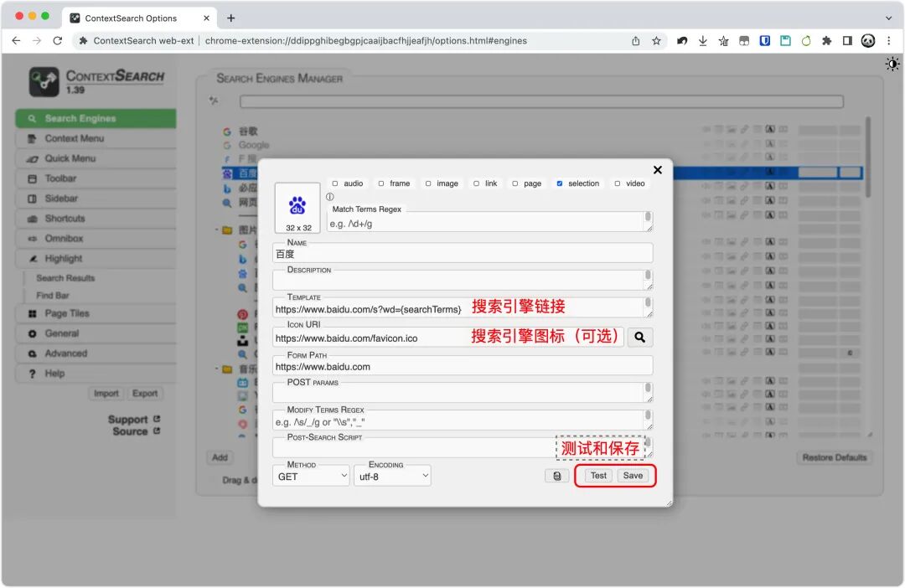Click the Bitwarden shield extension icon
Image resolution: width=905 pixels, height=588 pixels.
click(x=765, y=41)
